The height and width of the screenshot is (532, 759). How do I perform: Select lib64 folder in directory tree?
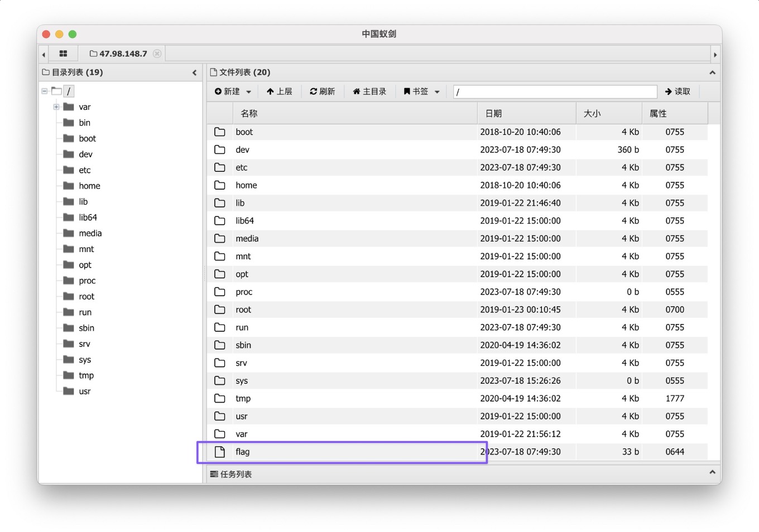(88, 217)
